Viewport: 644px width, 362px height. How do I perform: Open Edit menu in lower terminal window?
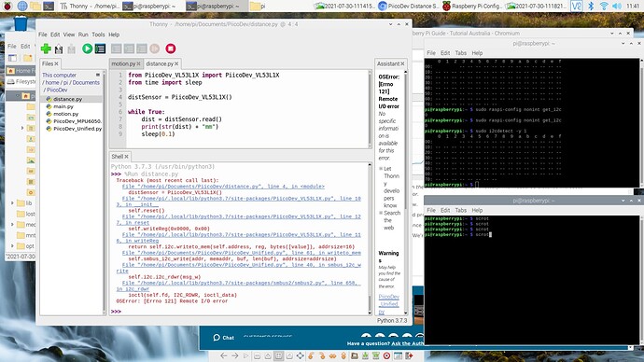[x=445, y=210]
